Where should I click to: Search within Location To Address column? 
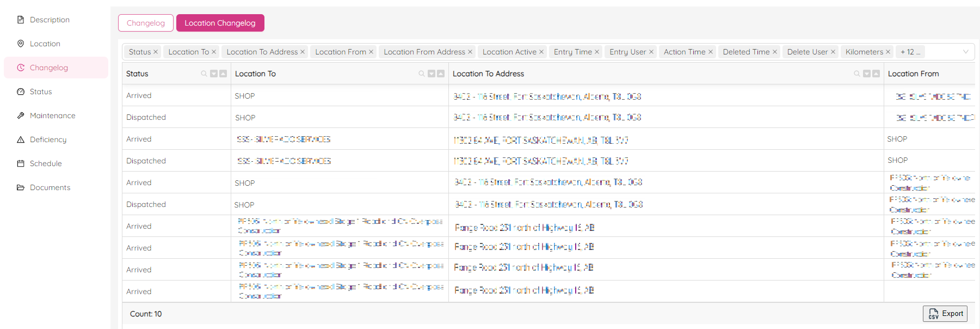point(857,74)
